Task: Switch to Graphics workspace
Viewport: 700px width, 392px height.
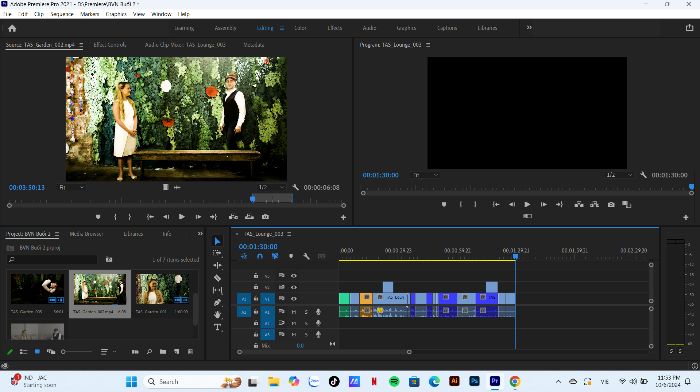Action: (x=406, y=28)
